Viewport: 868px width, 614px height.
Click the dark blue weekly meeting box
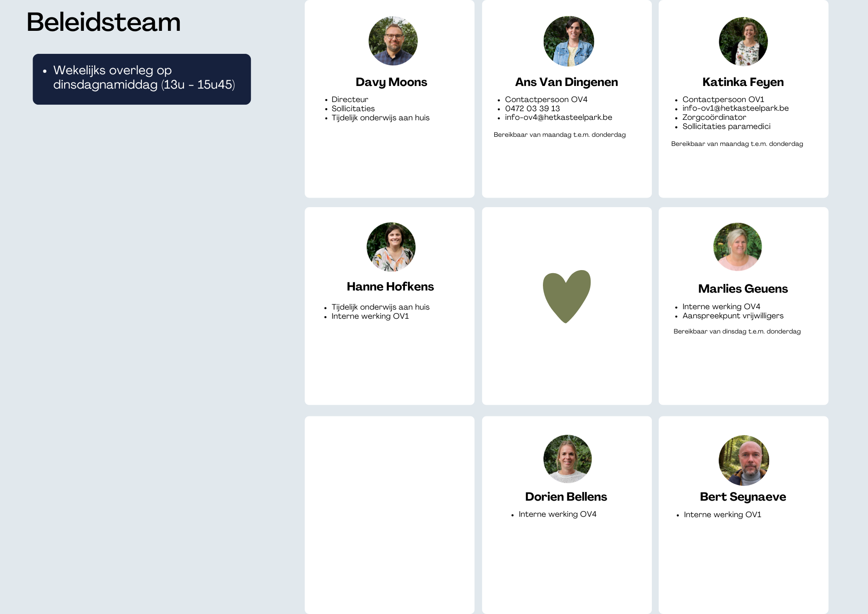[141, 79]
